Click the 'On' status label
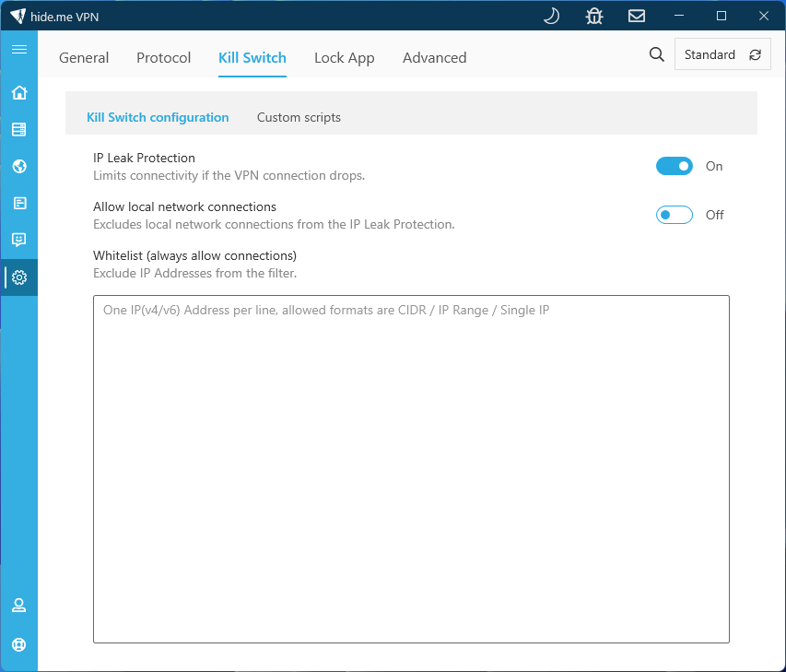Screen dimensions: 786x672 point(714,166)
